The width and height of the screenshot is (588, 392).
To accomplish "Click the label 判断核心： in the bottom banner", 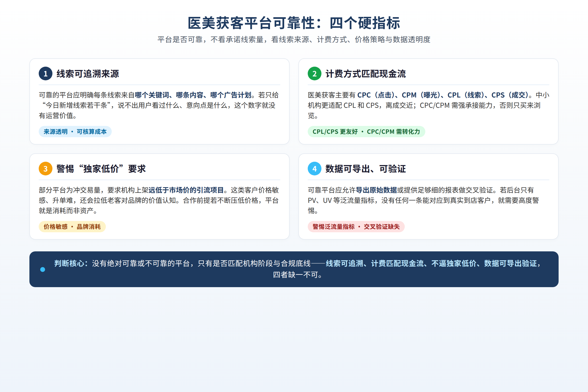I will pyautogui.click(x=71, y=263).
